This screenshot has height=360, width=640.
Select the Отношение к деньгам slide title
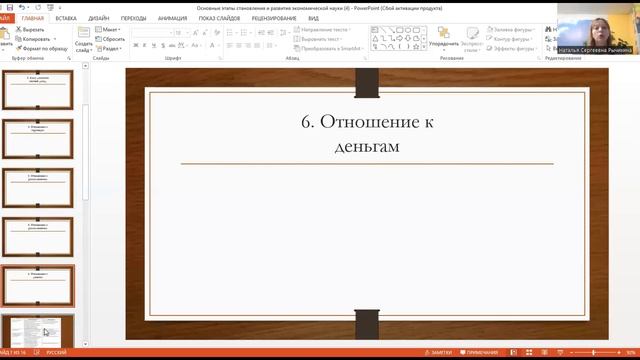tap(367, 133)
